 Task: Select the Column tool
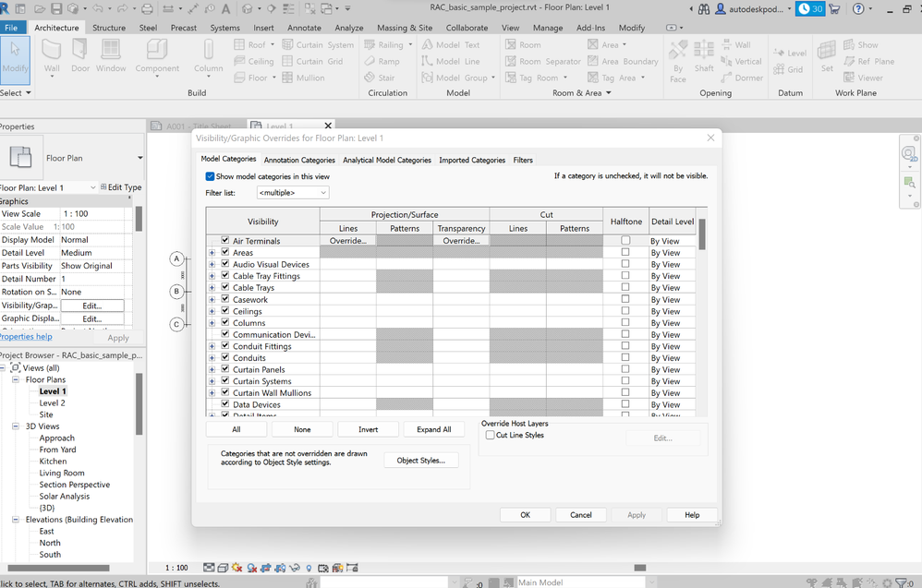(x=208, y=57)
